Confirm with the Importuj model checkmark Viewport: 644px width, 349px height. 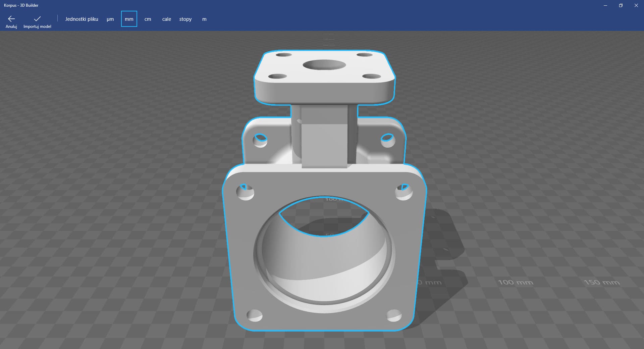coord(37,21)
